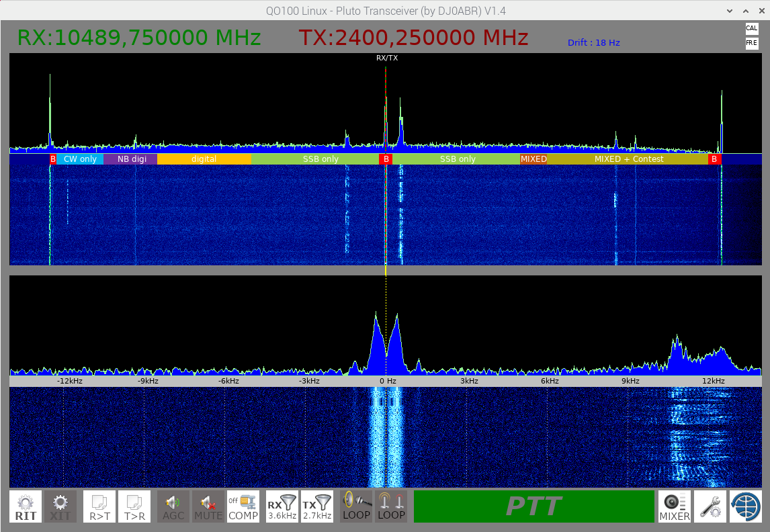Select the CW only band segment
This screenshot has height=532, width=770.
coord(80,159)
